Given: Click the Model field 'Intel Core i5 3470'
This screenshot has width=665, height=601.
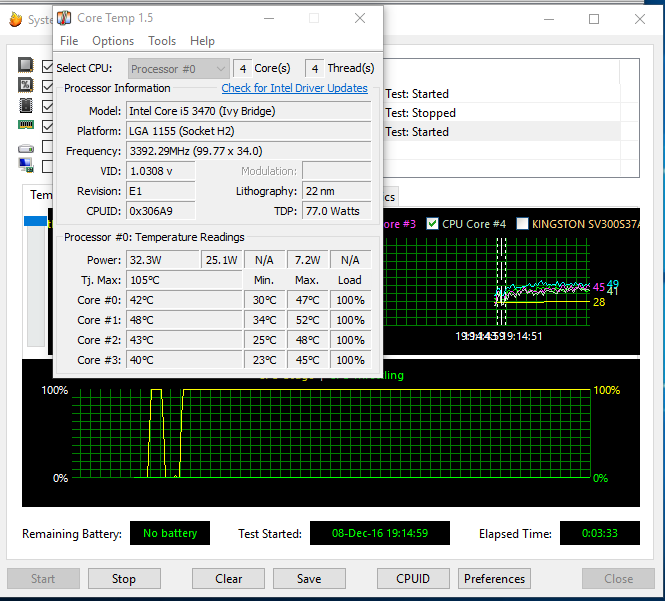Looking at the screenshot, I should (x=249, y=111).
